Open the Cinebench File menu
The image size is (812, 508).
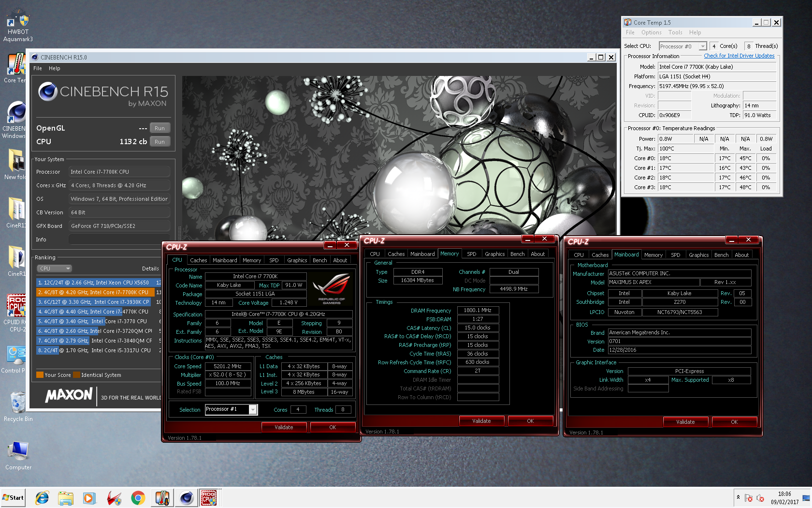point(38,68)
